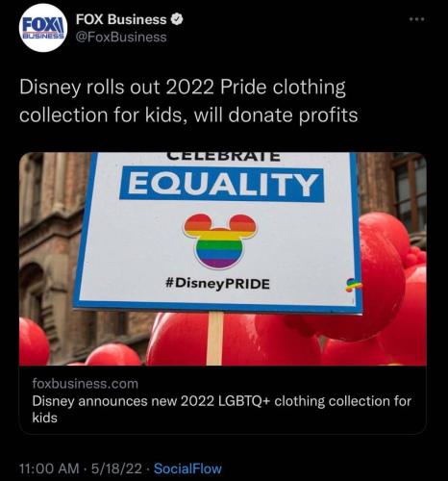Click the 11:00 AM timestamp
Viewport: 448px width, 481px height.
point(49,468)
